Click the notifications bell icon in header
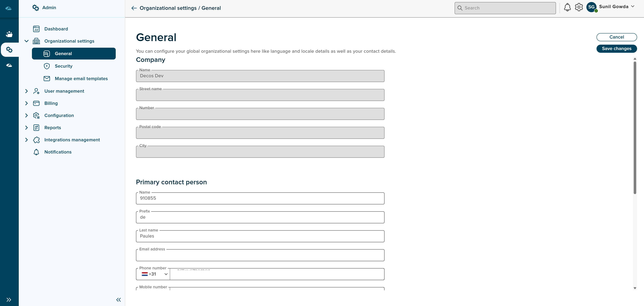This screenshot has width=644, height=306. [x=567, y=7]
